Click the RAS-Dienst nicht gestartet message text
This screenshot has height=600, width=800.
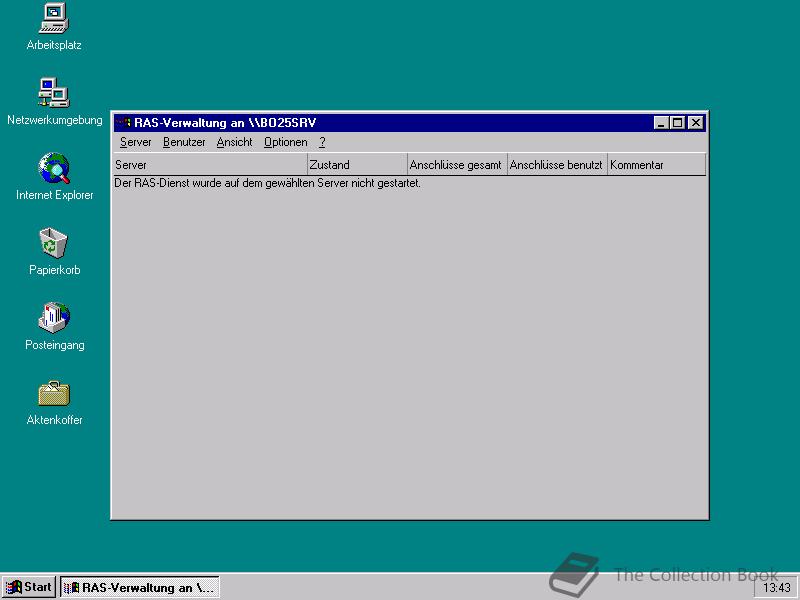coord(267,183)
